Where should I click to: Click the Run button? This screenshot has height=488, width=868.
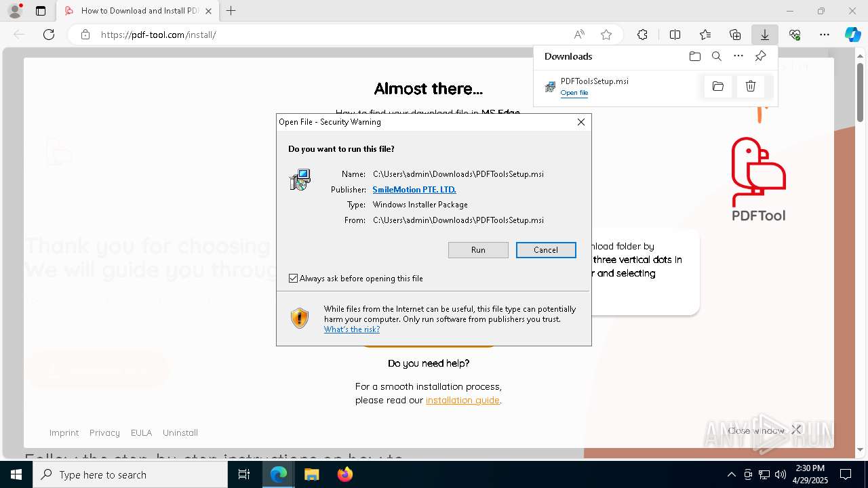pyautogui.click(x=478, y=250)
